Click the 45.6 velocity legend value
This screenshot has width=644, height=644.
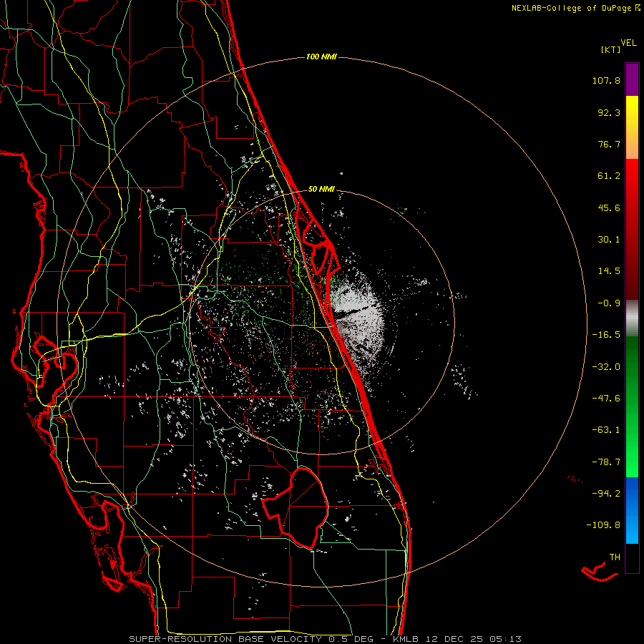click(609, 208)
